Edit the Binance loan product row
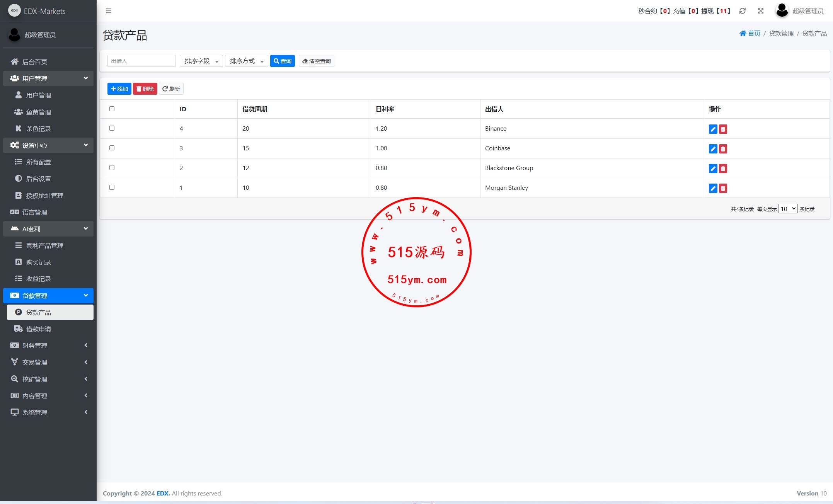Image resolution: width=833 pixels, height=504 pixels. point(713,129)
